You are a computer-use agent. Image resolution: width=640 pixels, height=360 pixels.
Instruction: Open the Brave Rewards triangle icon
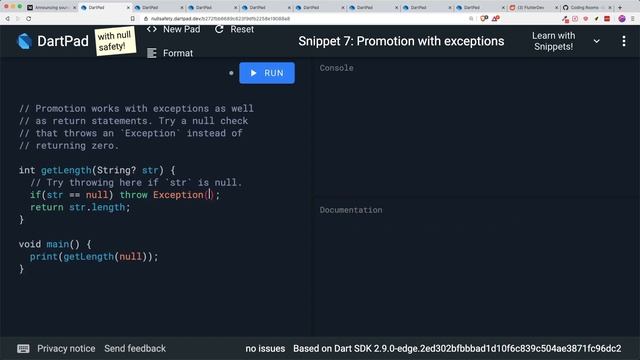(496, 19)
